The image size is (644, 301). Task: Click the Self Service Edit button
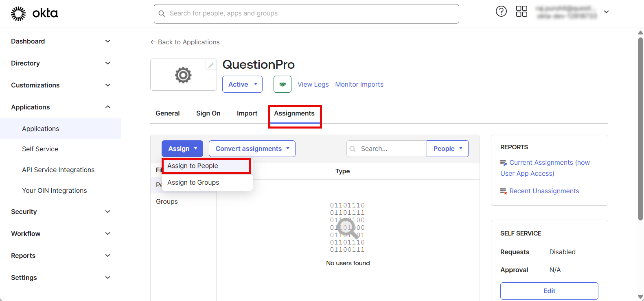(x=549, y=291)
